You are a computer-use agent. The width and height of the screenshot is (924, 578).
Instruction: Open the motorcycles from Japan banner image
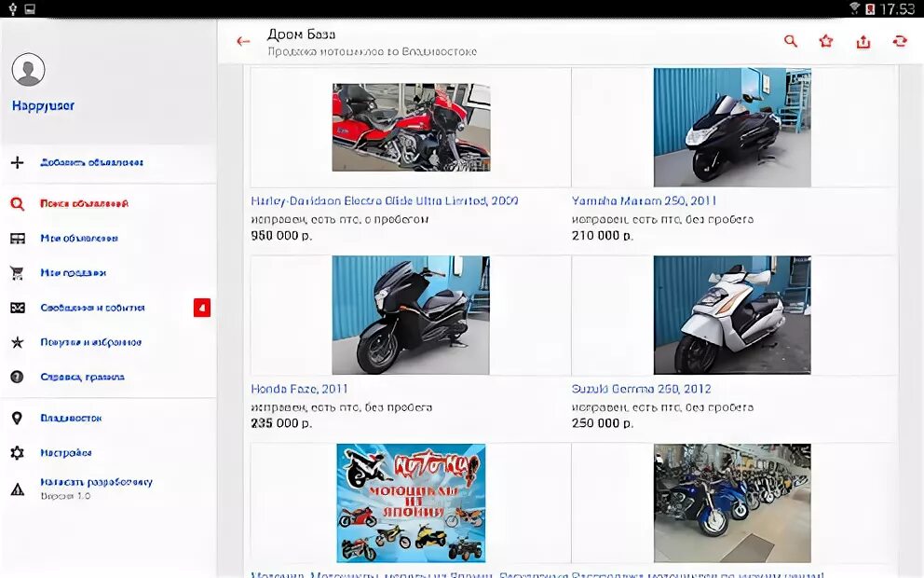coord(411,503)
